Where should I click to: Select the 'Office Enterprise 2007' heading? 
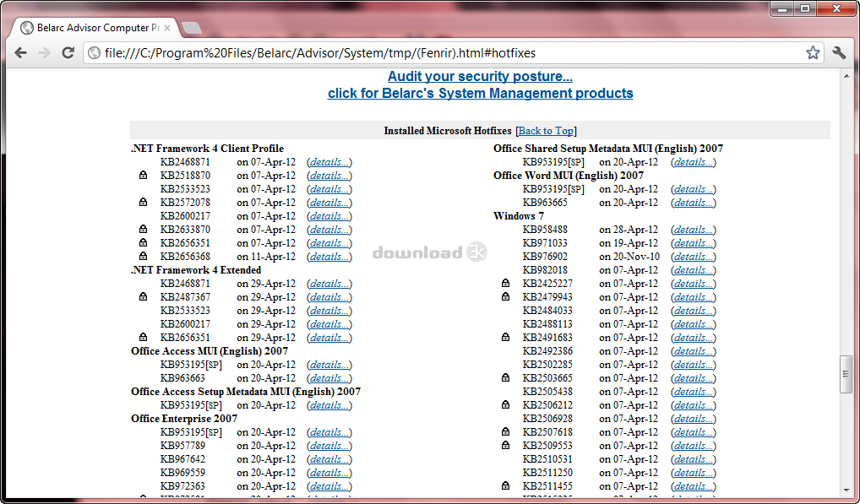click(184, 419)
